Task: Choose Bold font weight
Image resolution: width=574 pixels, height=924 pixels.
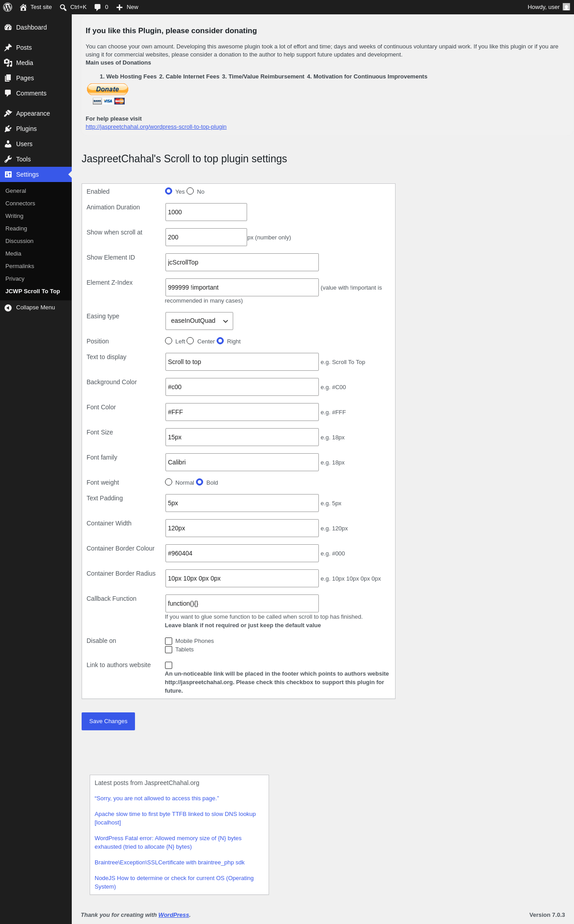Action: [200, 482]
